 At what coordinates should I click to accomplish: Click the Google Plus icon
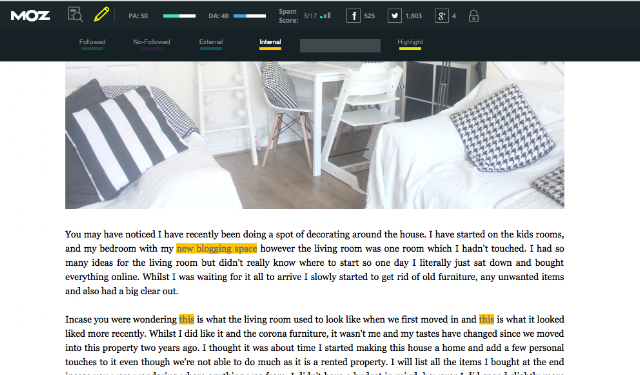point(442,16)
